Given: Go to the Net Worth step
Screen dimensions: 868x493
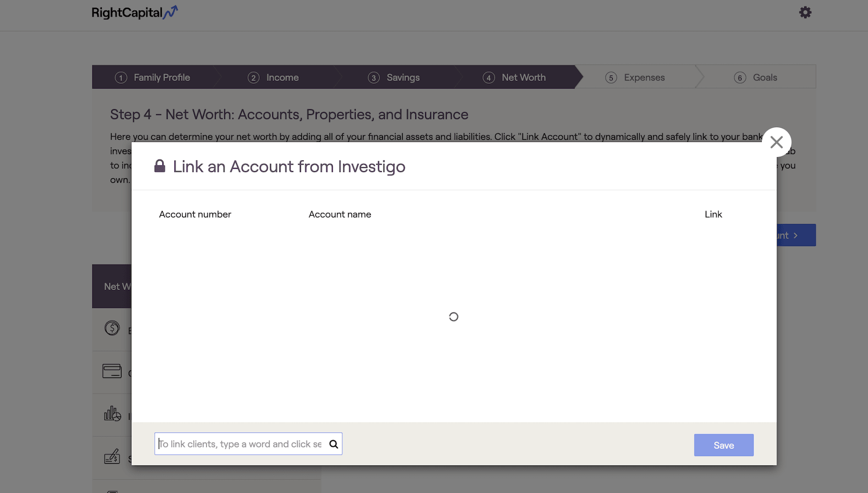Looking at the screenshot, I should [x=515, y=78].
